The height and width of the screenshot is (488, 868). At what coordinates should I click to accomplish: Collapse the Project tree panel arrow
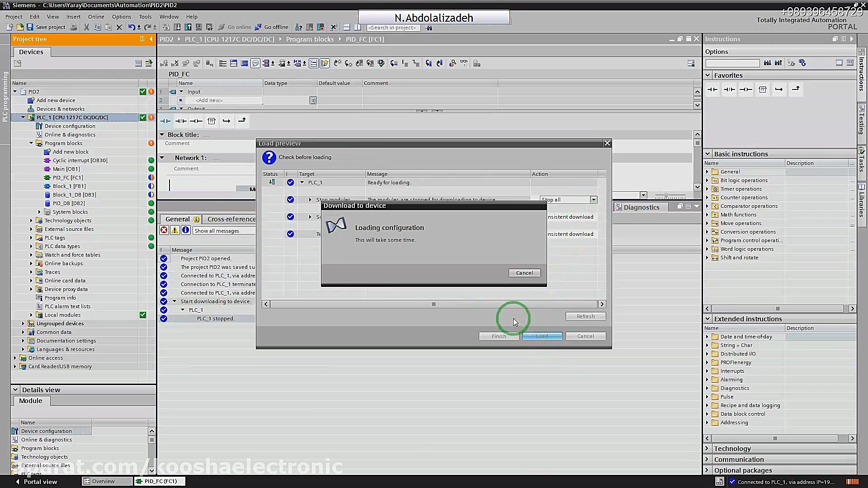pyautogui.click(x=151, y=39)
